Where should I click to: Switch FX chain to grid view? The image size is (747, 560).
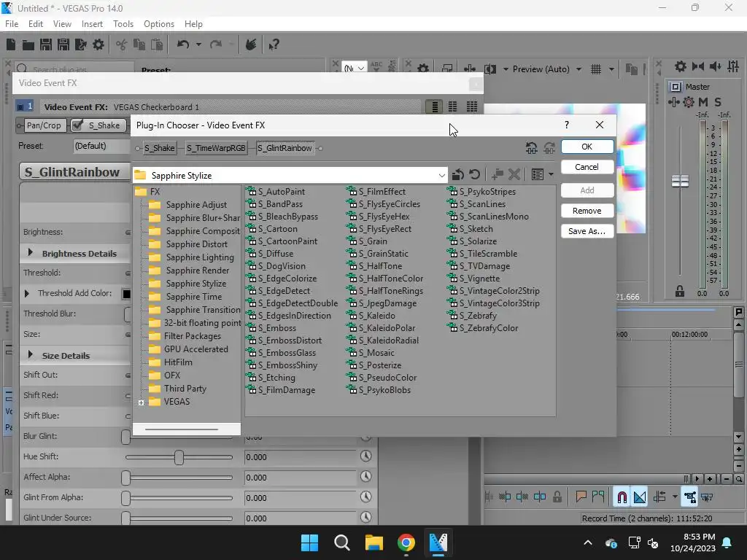pos(472,106)
